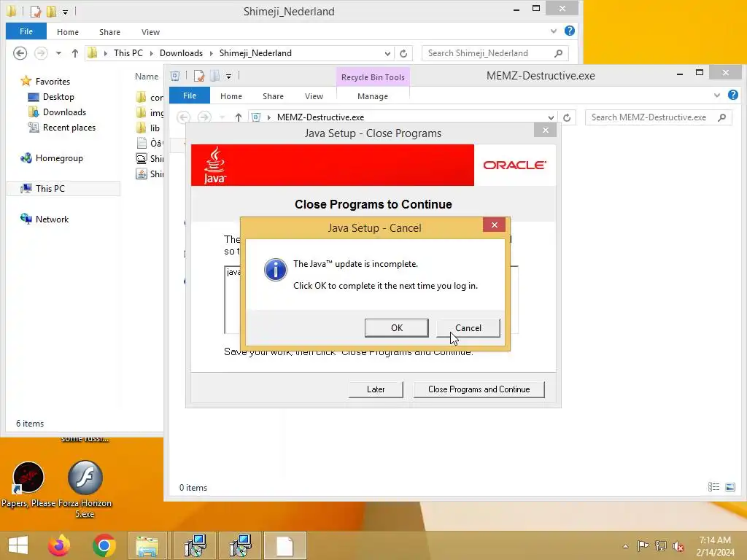Click the Search MEMZ-Destructive.exe field

click(659, 117)
